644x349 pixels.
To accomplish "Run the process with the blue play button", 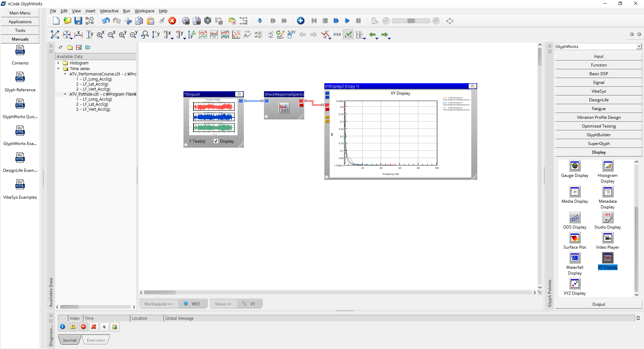I will click(347, 21).
